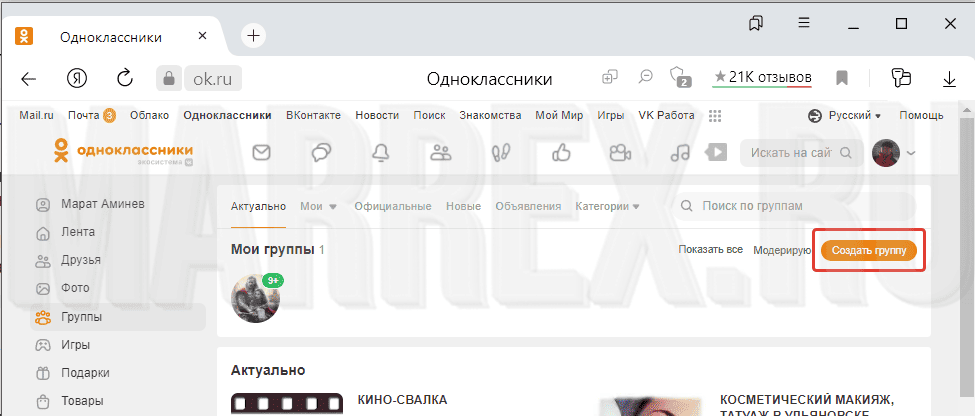Open the discussions chat bubbles icon
Viewport: 975px width, 416px height.
click(x=321, y=152)
